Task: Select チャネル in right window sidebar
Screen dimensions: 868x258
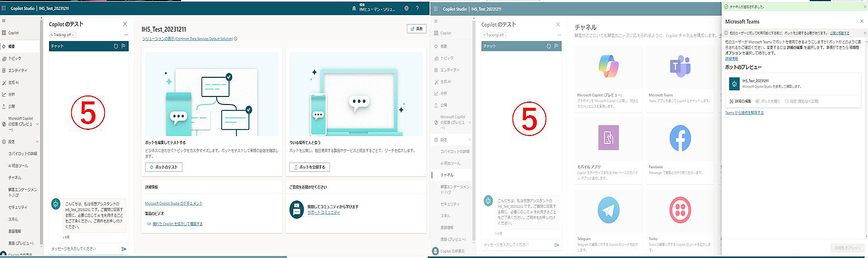Action: (x=447, y=175)
